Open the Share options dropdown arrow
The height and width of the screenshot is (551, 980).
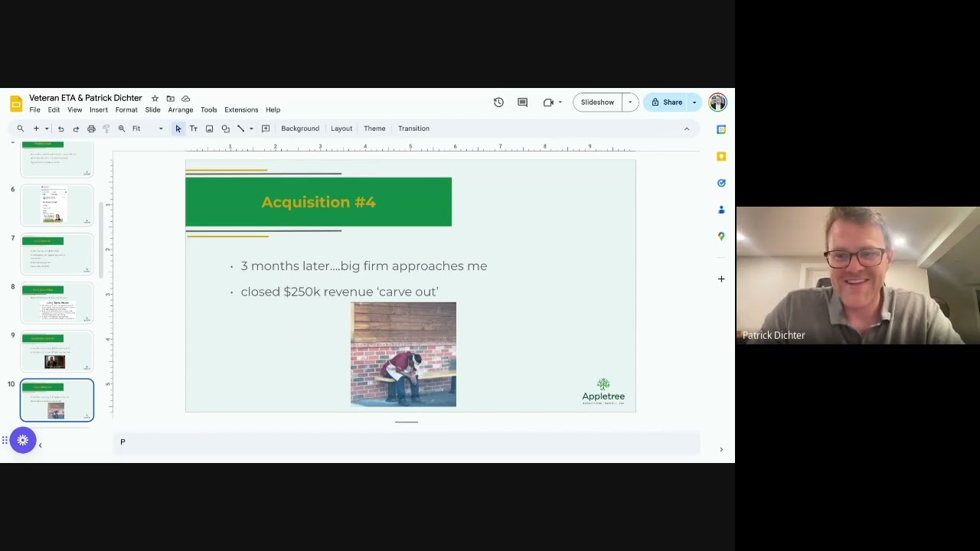pyautogui.click(x=694, y=103)
